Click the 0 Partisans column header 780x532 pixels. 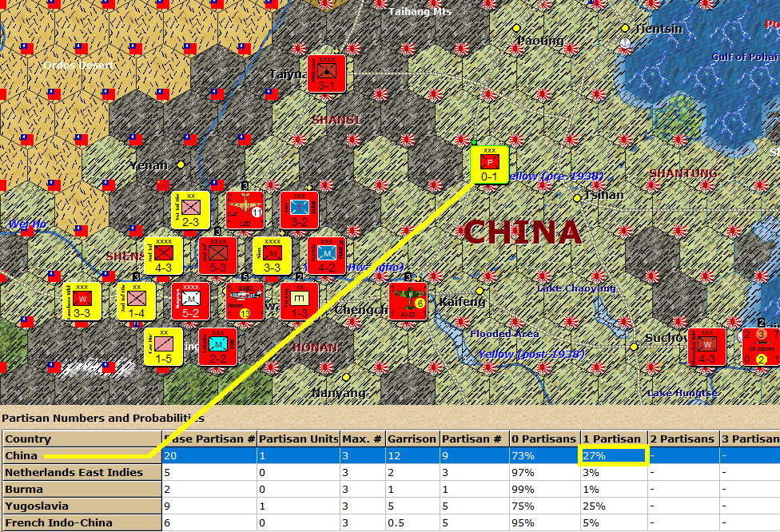545,439
